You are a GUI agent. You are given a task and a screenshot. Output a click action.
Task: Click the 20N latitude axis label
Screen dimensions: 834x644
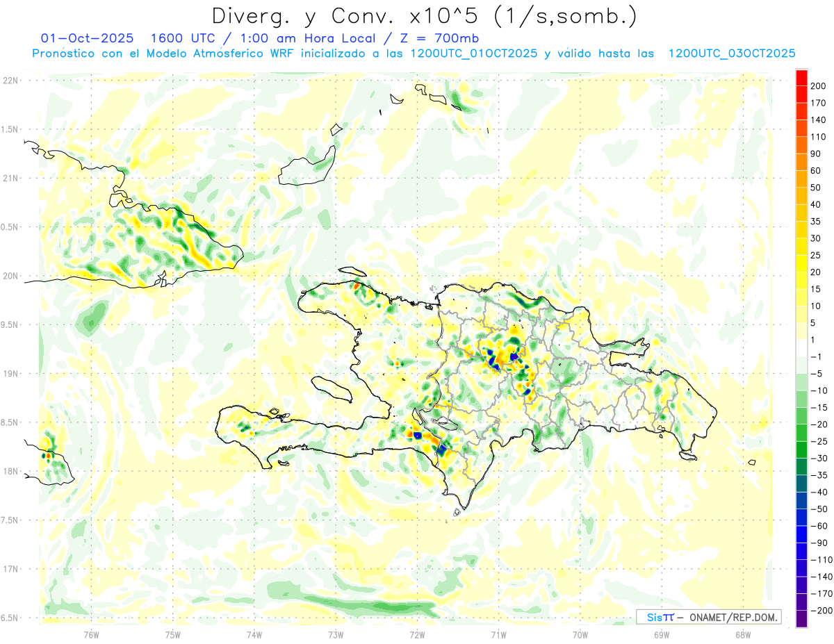(10, 276)
